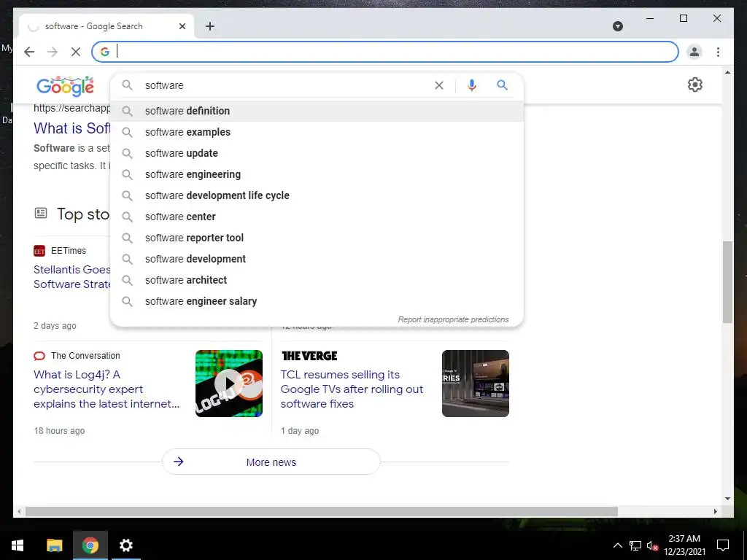Screen dimensions: 747x560
Task: Click the TCL TV article thumbnail
Action: pyautogui.click(x=476, y=384)
